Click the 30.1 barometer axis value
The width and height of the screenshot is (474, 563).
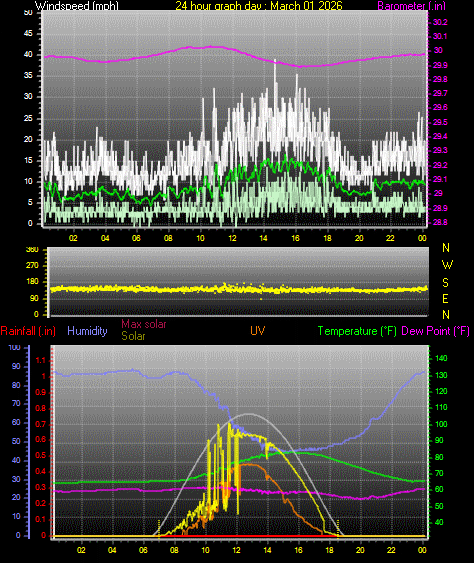click(x=440, y=36)
